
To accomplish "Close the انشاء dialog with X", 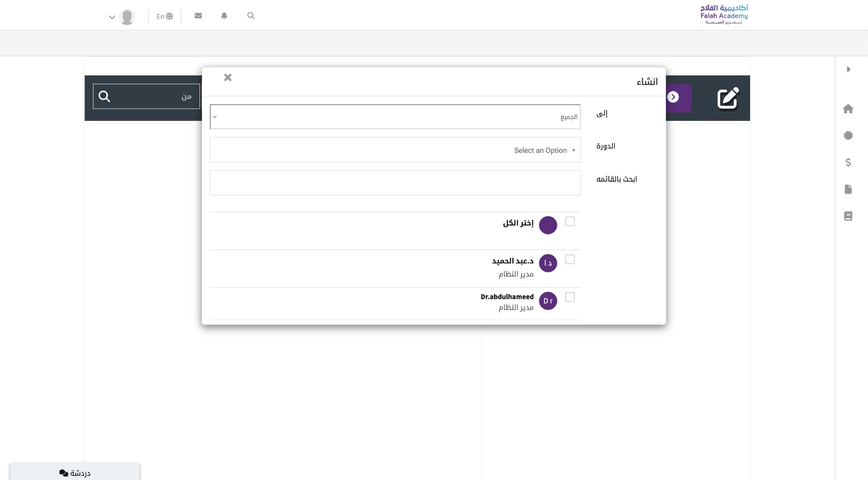I will click(x=228, y=78).
